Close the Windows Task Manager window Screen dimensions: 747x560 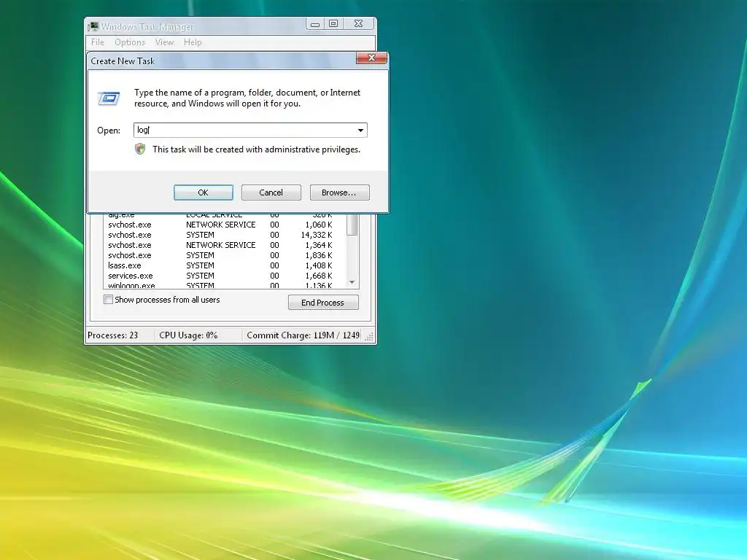[x=358, y=24]
